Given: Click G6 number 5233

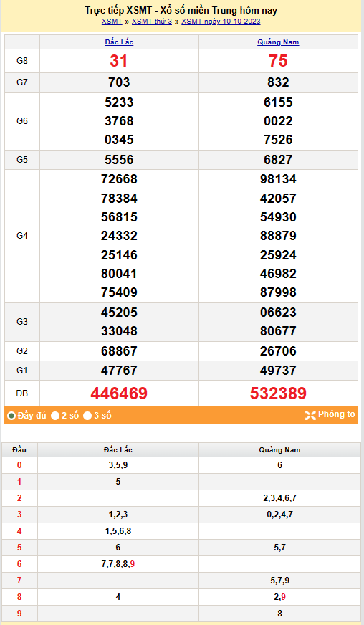Looking at the screenshot, I should click(x=119, y=102).
